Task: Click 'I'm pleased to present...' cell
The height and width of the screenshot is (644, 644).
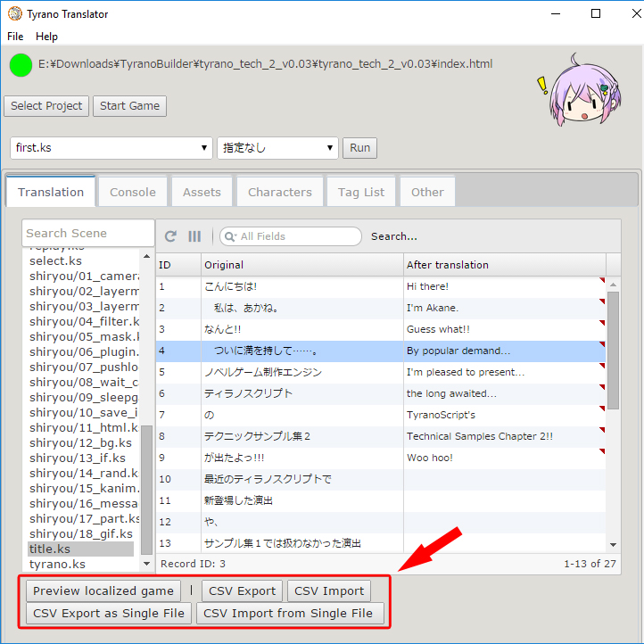Action: pyautogui.click(x=504, y=372)
